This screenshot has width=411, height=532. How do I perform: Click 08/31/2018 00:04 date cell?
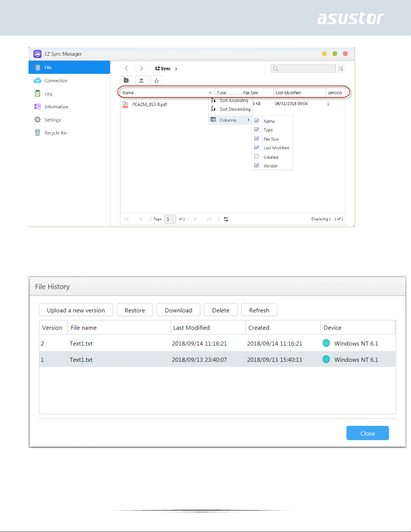point(291,104)
